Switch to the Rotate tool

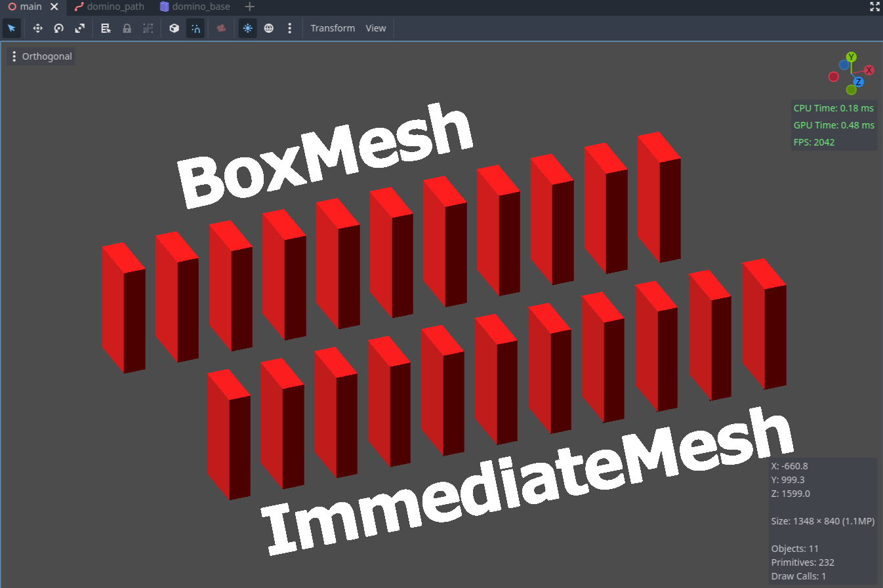pos(59,28)
